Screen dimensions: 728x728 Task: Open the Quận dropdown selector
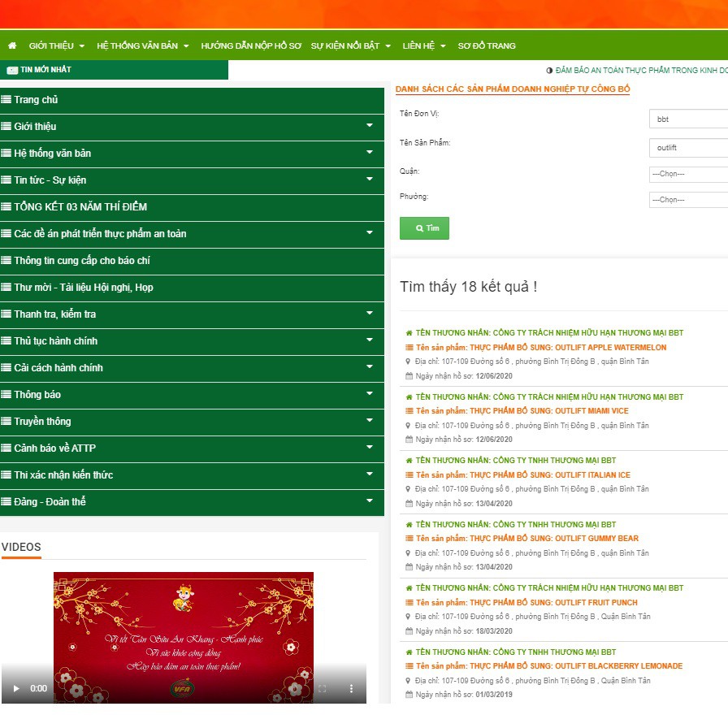point(688,174)
